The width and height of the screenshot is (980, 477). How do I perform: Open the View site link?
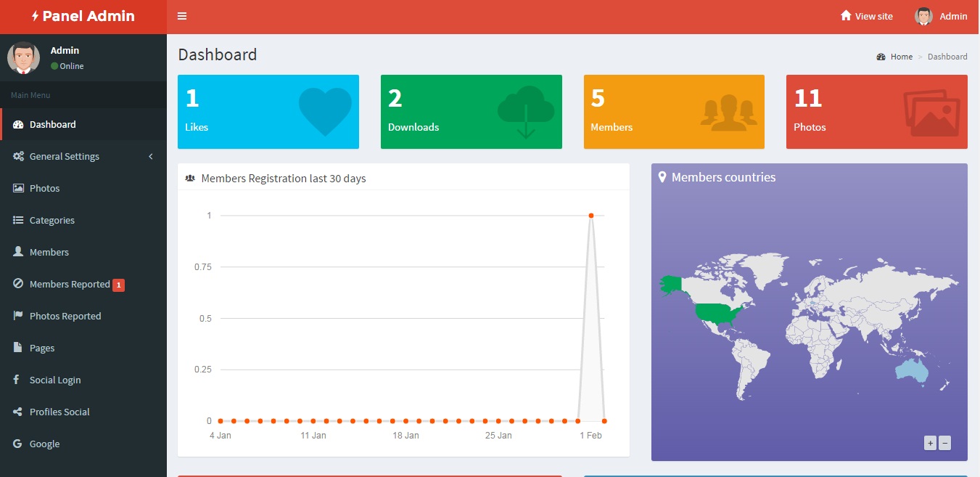[x=867, y=16]
